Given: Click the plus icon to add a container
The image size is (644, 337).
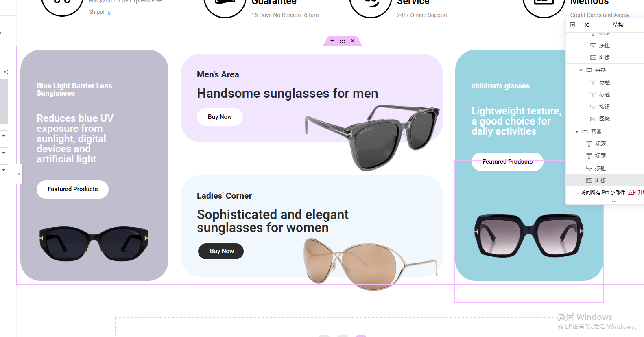Looking at the screenshot, I should 332,41.
